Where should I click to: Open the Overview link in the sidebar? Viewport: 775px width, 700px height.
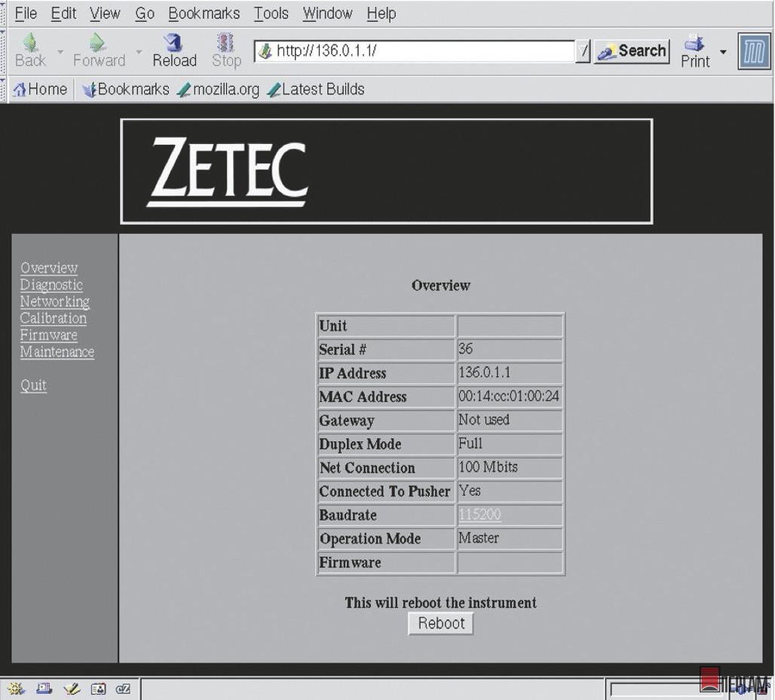[x=49, y=268]
